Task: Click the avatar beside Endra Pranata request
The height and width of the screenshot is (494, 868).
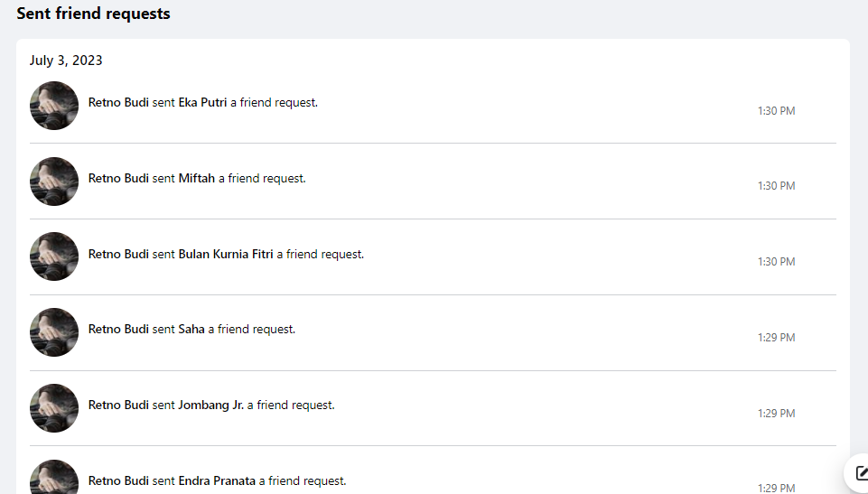Action: click(54, 479)
